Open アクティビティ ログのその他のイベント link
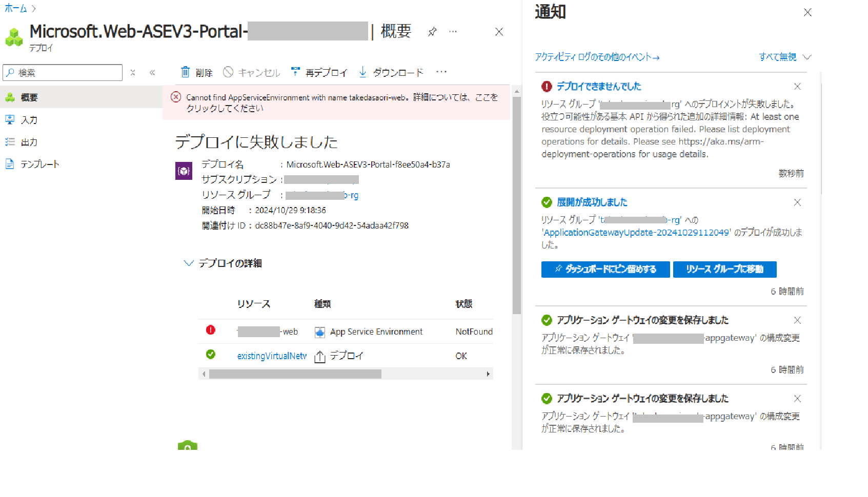 click(597, 57)
